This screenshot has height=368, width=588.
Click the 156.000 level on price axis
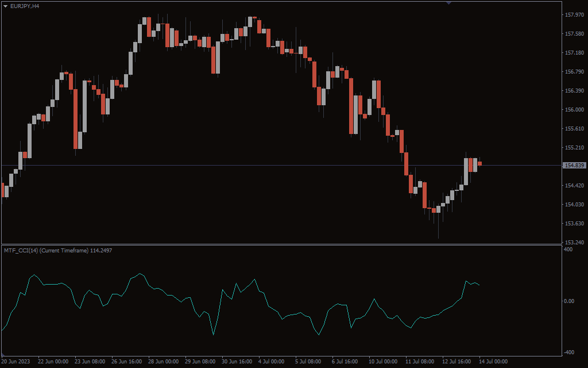[x=574, y=110]
